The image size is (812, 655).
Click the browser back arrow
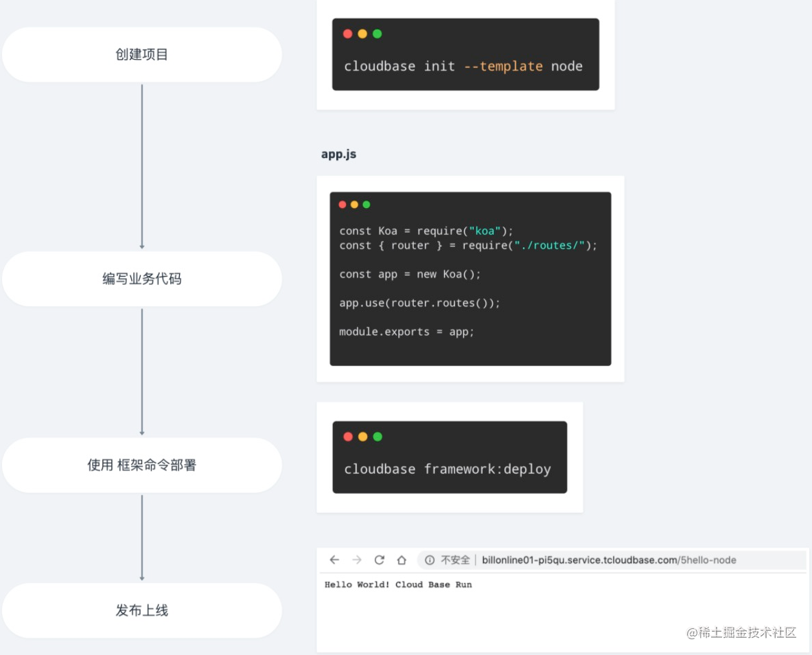point(334,560)
